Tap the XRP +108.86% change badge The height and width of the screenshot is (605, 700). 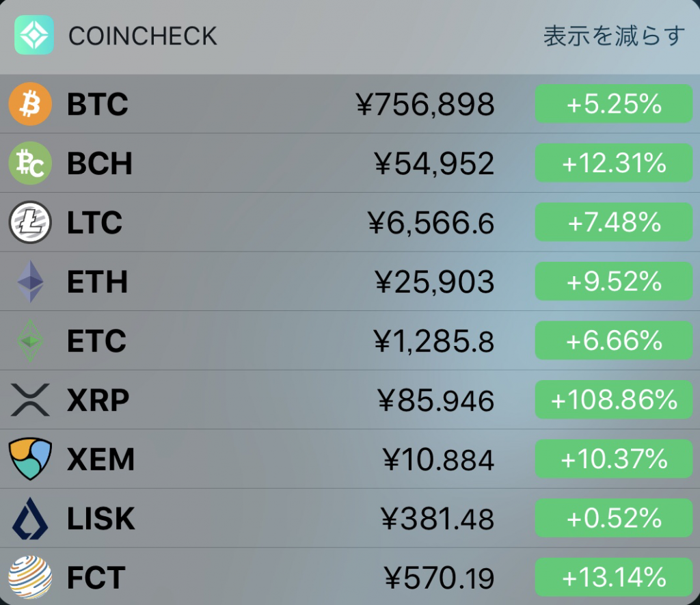pos(614,400)
